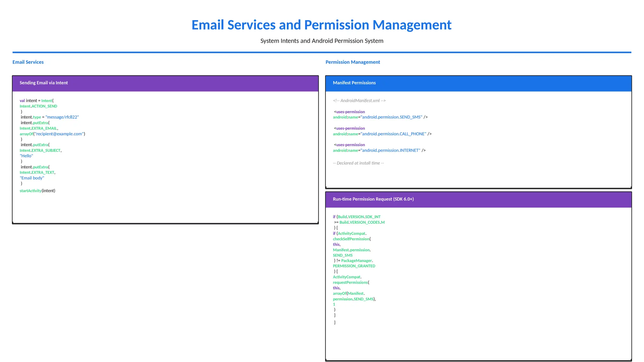
Task: Click the CALL_PHONE permission name line
Action: point(382,134)
